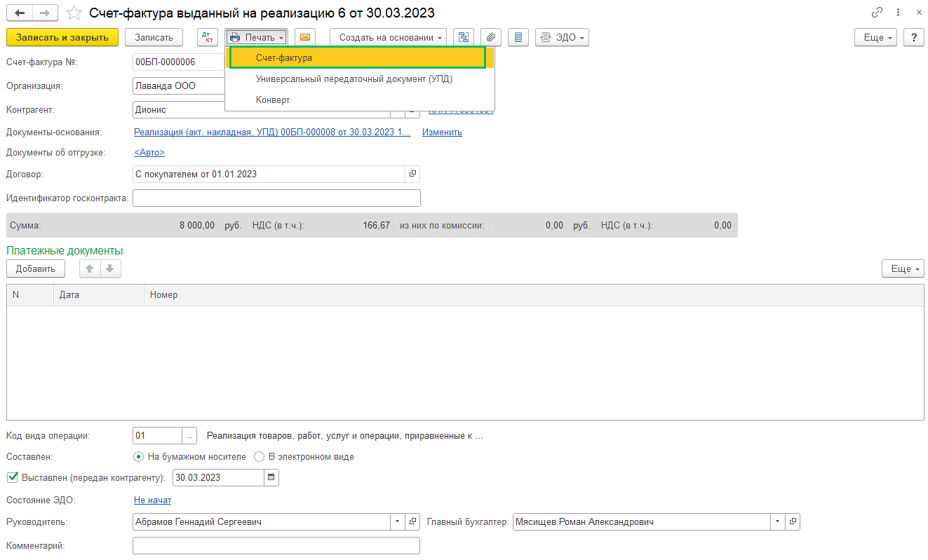Image resolution: width=928 pixels, height=560 pixels.
Task: Open help with the question mark button
Action: [913, 37]
